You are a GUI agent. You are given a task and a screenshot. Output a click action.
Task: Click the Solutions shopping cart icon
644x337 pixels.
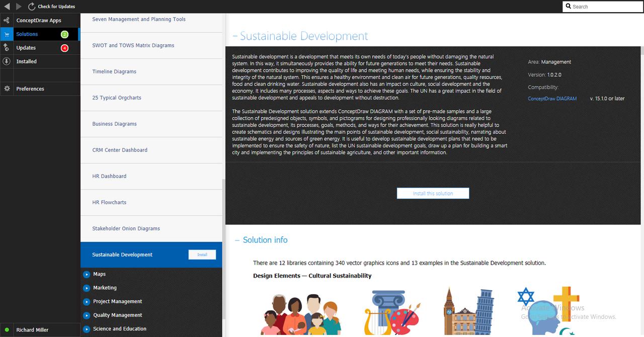pyautogui.click(x=7, y=34)
